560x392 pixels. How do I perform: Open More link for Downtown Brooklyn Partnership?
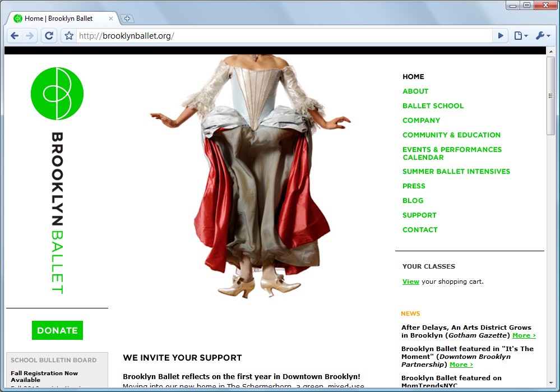[461, 365]
